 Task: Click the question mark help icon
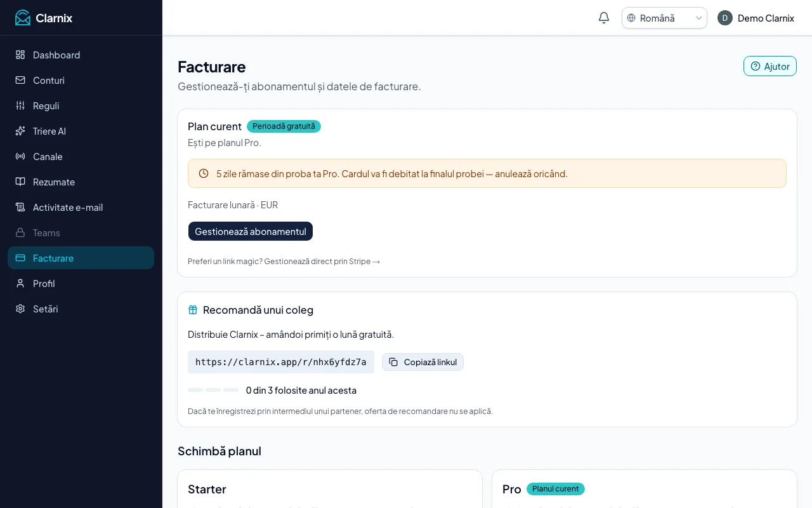756,66
